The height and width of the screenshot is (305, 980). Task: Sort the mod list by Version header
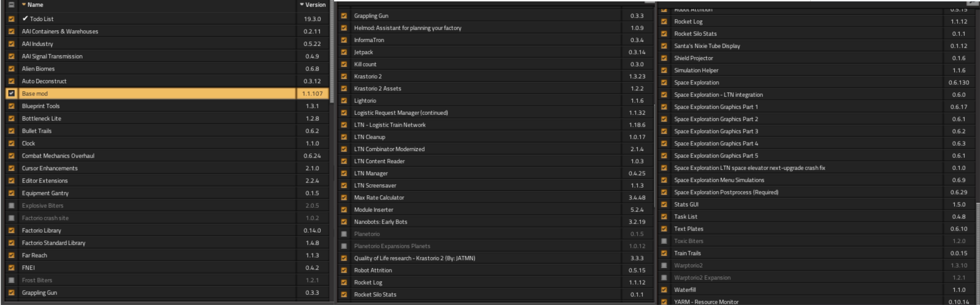point(313,5)
